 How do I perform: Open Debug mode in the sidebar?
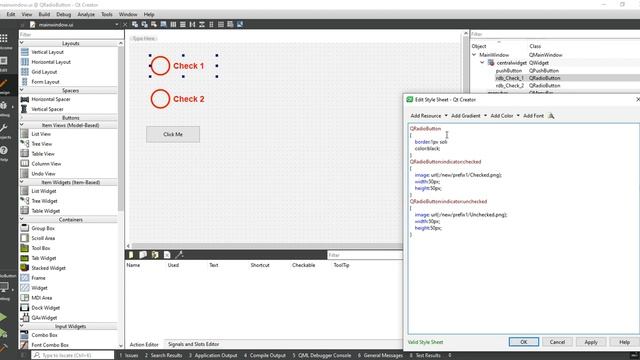[x=4, y=109]
